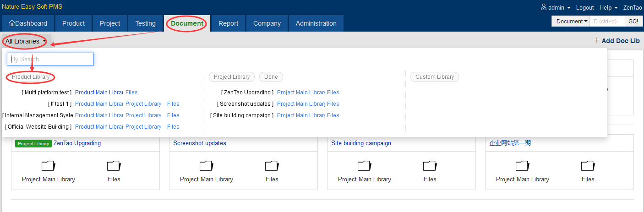The height and width of the screenshot is (212, 644).
Task: Open Project Main Library folder under Site building campaign
Action: 364,166
